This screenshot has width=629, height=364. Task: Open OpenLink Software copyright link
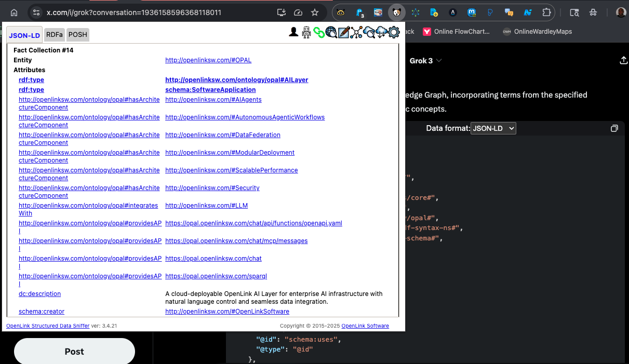coord(365,326)
